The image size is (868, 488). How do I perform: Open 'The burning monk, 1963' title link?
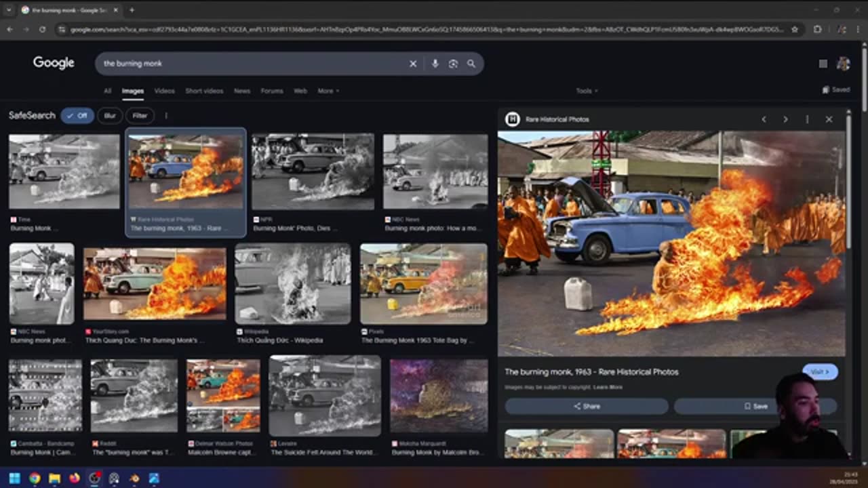tap(591, 372)
